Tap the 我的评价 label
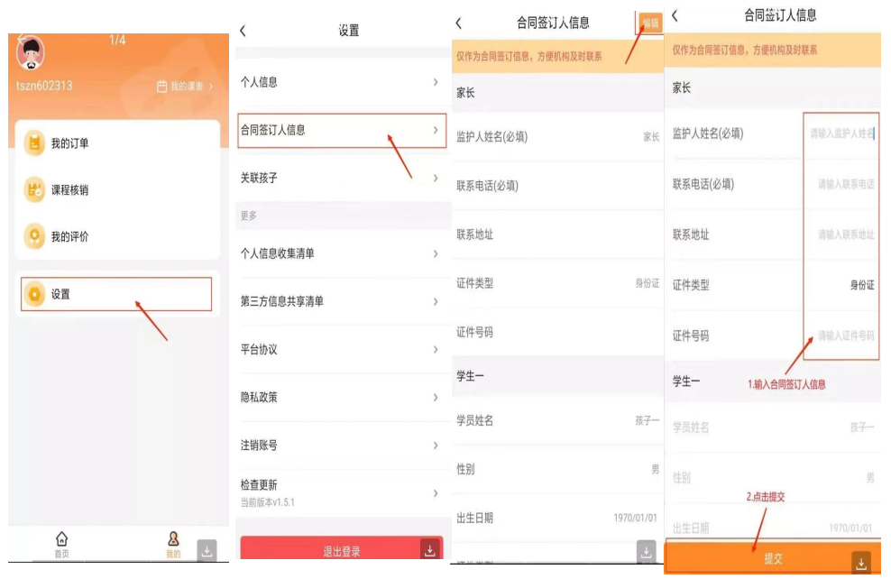The width and height of the screenshot is (891, 588). 70,236
